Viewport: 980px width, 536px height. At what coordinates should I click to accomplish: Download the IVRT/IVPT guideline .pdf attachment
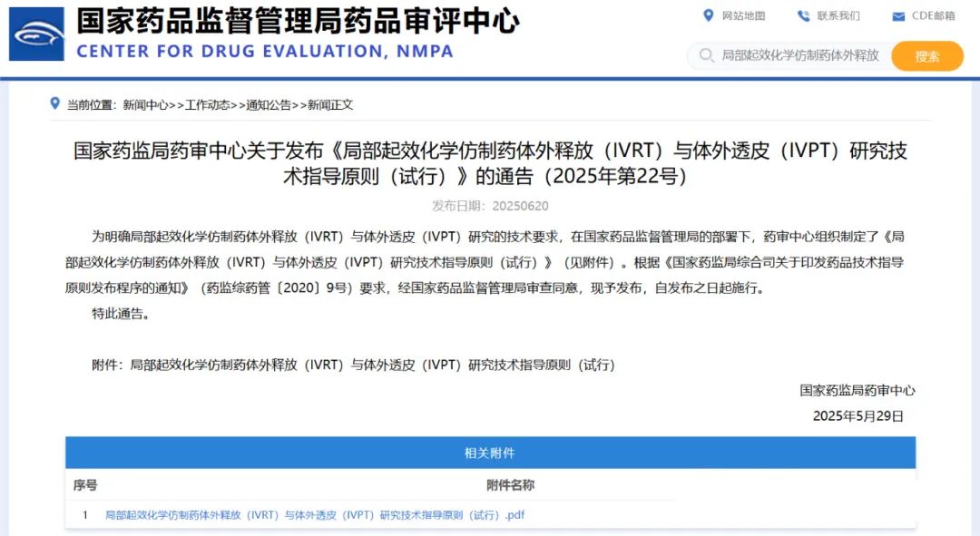(315, 515)
